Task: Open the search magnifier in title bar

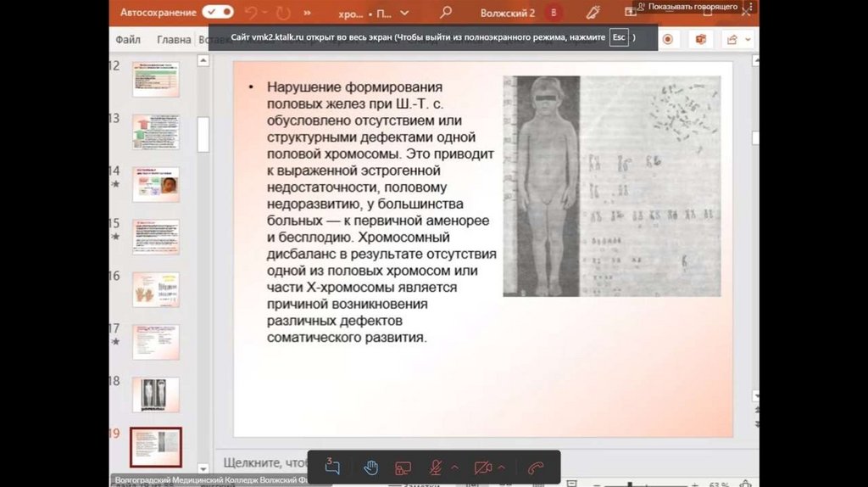Action: pyautogui.click(x=446, y=13)
